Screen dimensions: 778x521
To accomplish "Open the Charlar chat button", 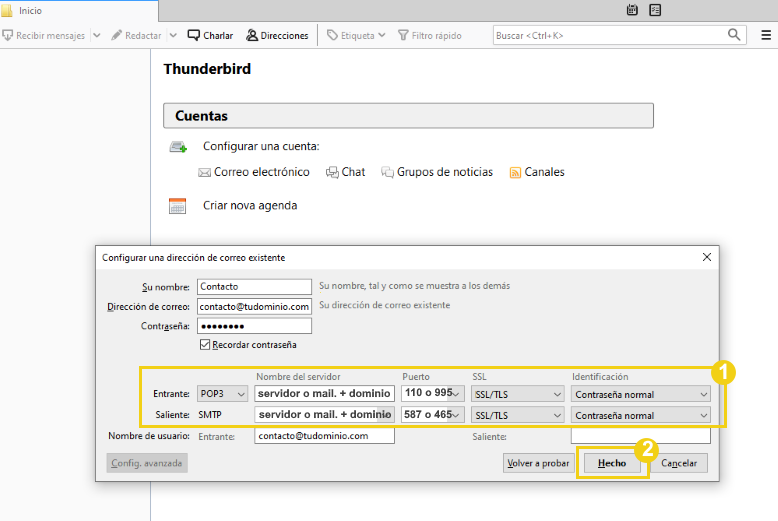I will [210, 36].
